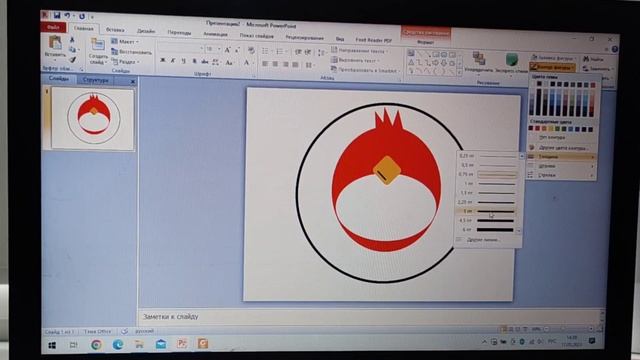
Task: Toggle italic К formatting
Action: tap(173, 61)
